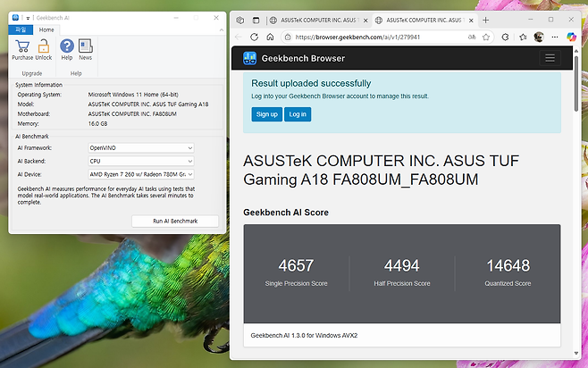This screenshot has height=368, width=588.
Task: Open the AI Backend dropdown
Action: click(140, 161)
